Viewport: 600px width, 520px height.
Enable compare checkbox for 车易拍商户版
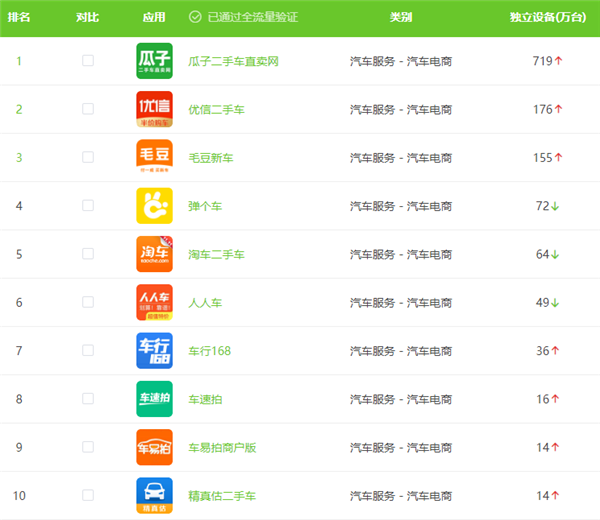tap(88, 447)
